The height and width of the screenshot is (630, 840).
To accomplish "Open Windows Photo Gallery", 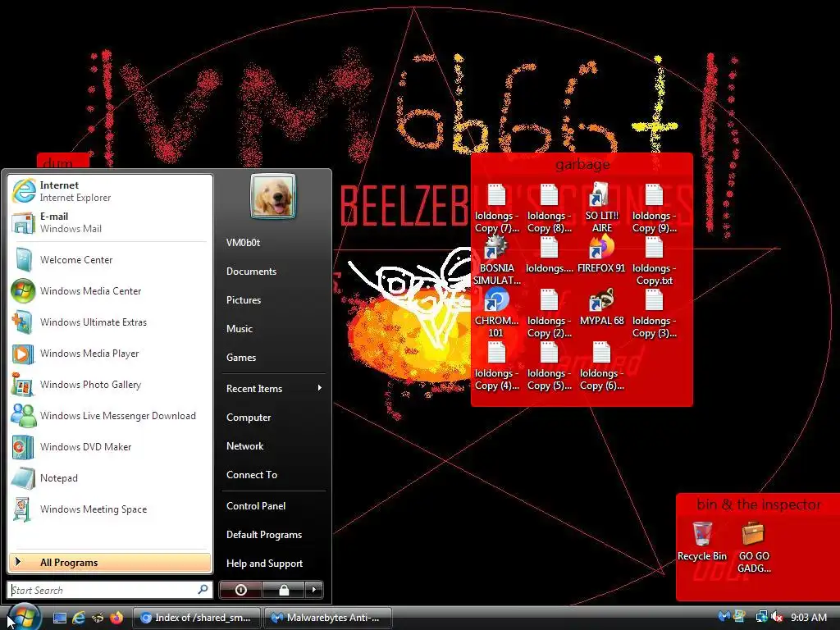I will [x=110, y=385].
